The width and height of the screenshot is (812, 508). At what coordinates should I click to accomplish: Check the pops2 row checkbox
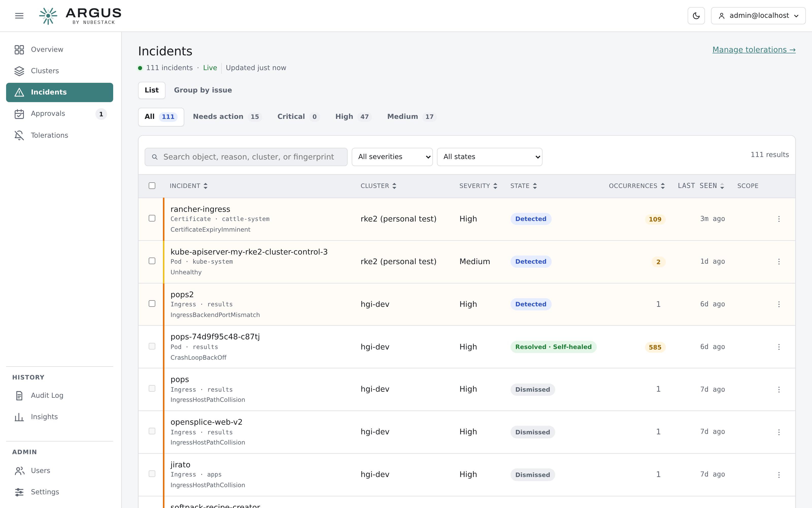152,304
